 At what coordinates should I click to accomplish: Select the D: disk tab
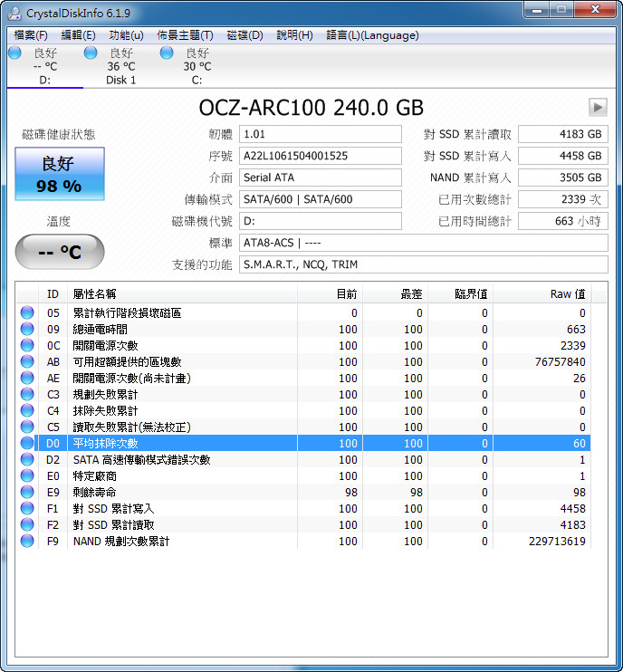(45, 66)
